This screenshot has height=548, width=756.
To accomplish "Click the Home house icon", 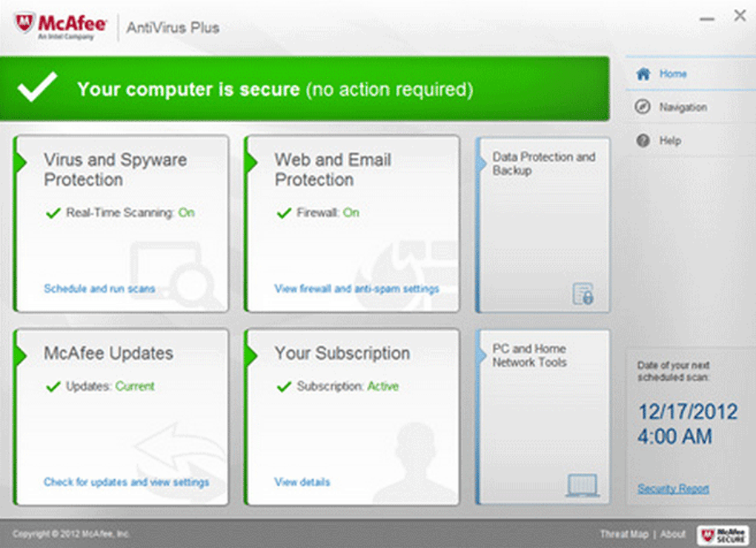I will (643, 74).
